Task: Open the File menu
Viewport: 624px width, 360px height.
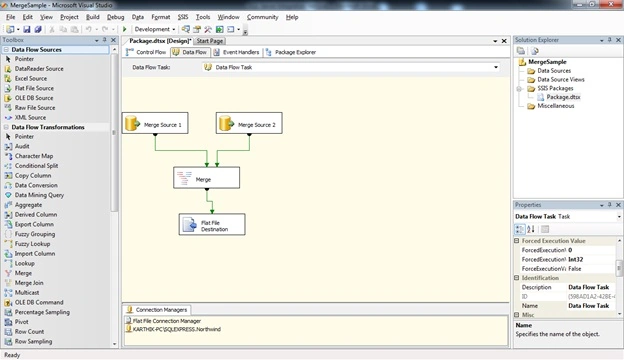Action: click(11, 17)
